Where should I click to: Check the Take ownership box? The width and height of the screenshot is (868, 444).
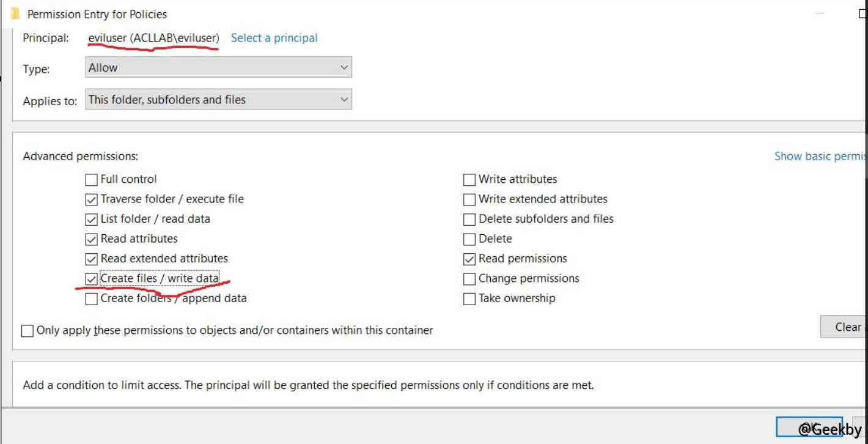[469, 298]
